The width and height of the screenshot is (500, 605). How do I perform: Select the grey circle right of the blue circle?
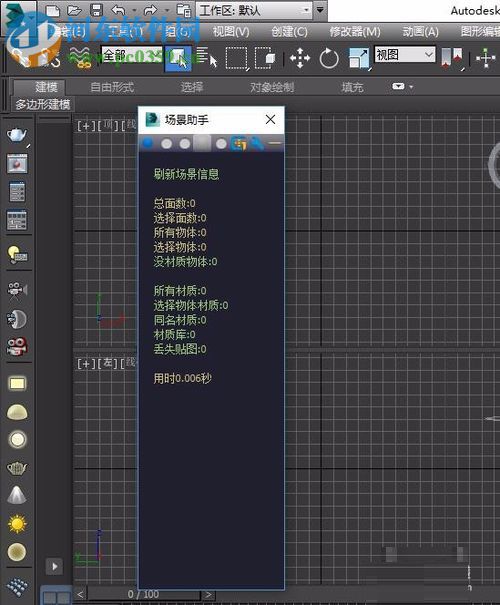(167, 144)
